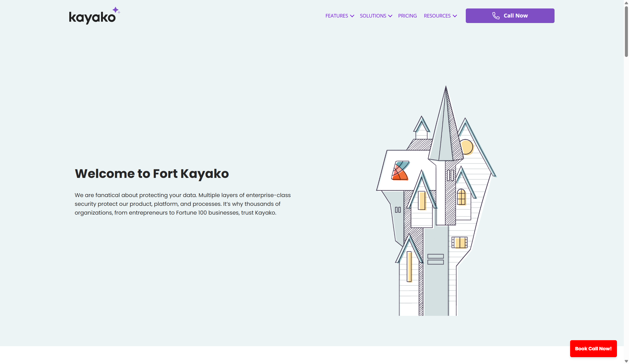Open the FEATURES menu
This screenshot has width=629, height=364.
pos(337,16)
